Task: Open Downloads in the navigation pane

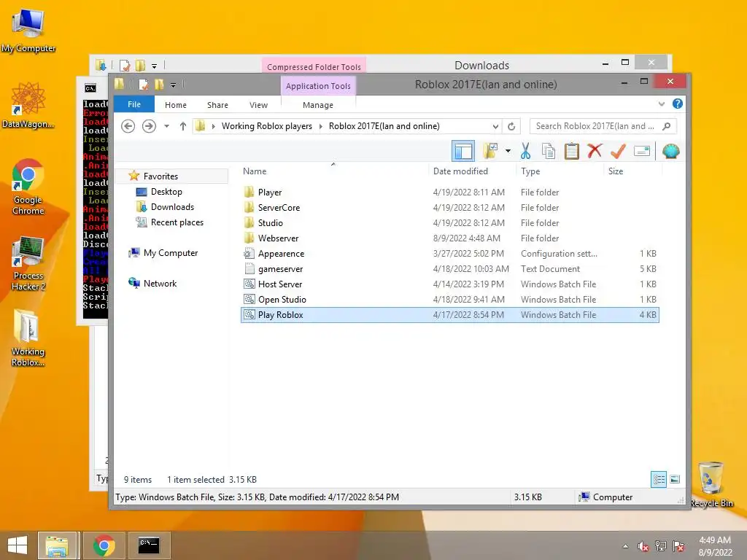Action: [x=172, y=206]
